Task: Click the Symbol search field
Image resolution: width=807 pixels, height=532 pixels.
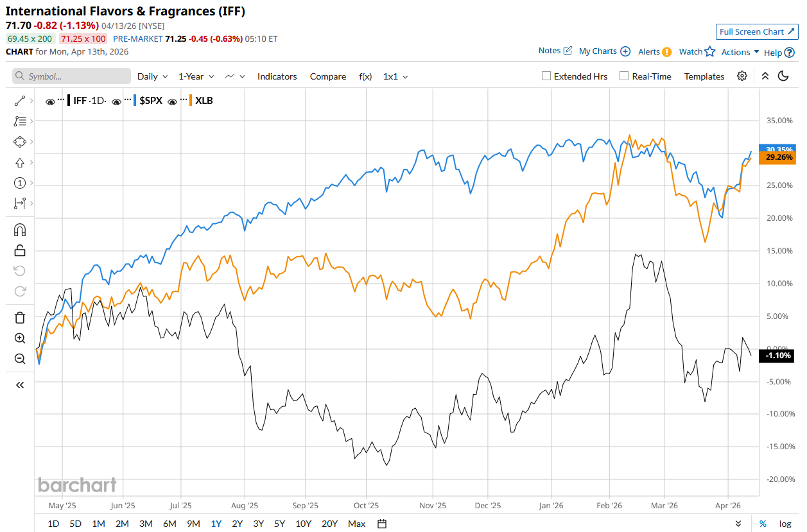Action: coord(71,76)
